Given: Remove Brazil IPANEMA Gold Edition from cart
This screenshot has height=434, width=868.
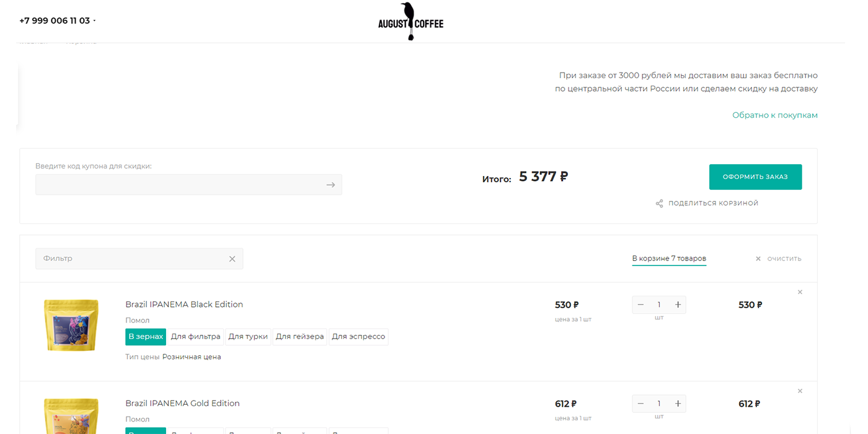Looking at the screenshot, I should 800,391.
